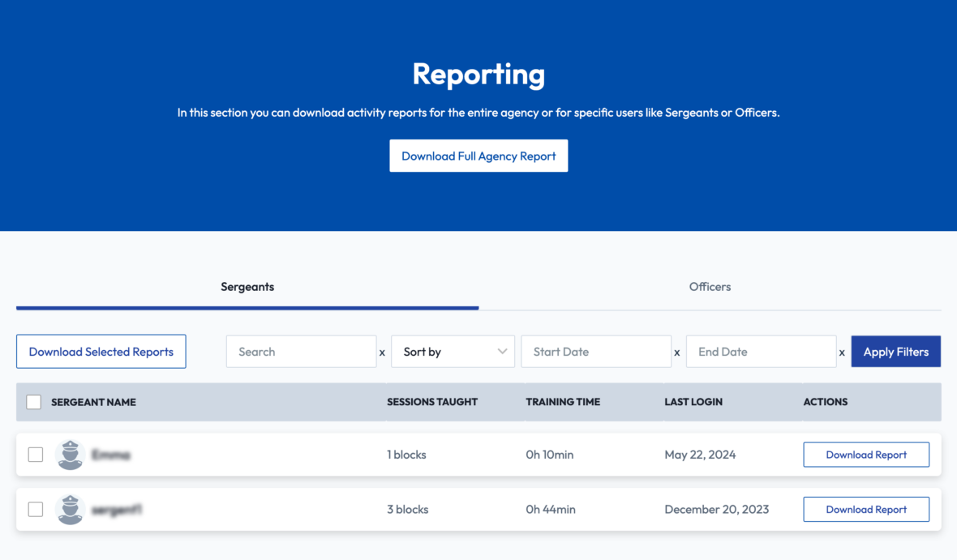
Task: Clear the Start Date using the x icon
Action: 677,352
